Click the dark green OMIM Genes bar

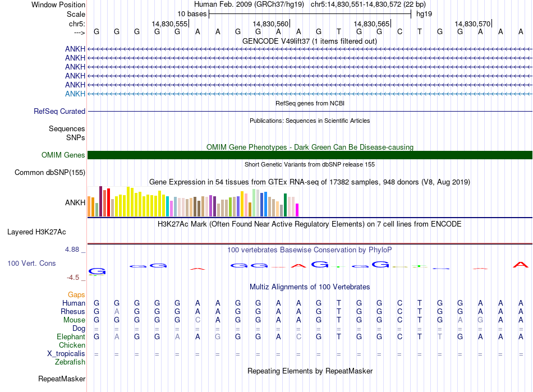pos(310,155)
